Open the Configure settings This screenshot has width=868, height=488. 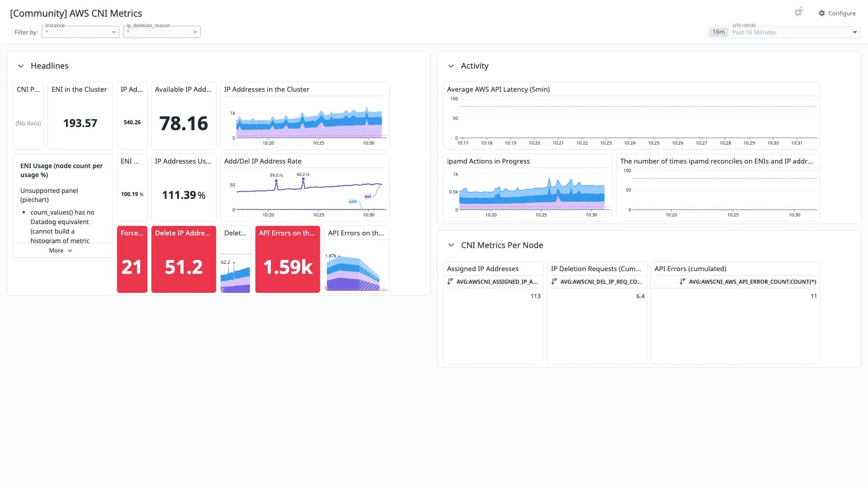(837, 13)
